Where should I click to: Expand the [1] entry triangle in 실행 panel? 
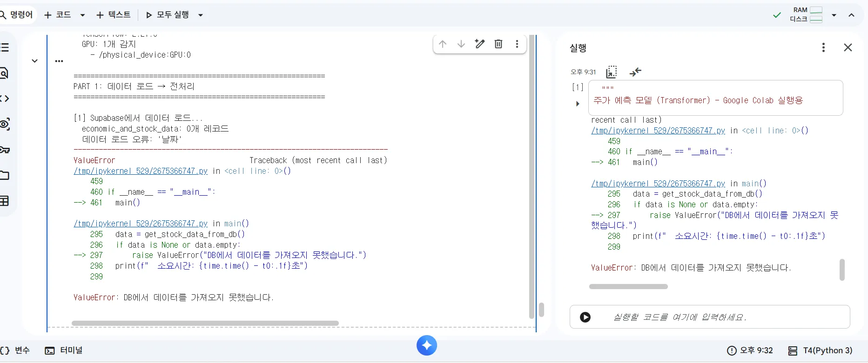[x=578, y=104]
